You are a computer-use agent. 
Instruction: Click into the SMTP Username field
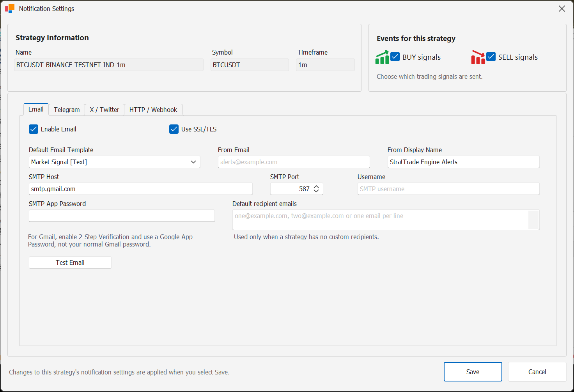(x=448, y=189)
